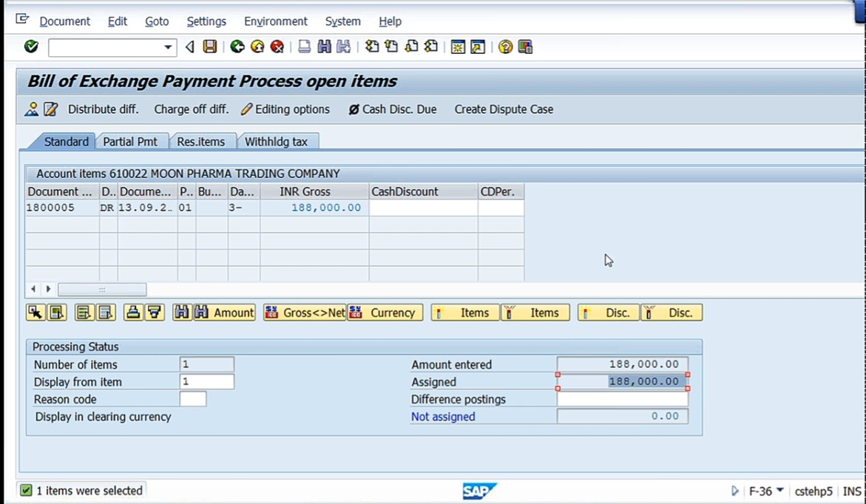Click the table's horizontal scrollbar thumb
Image resolution: width=866 pixels, height=504 pixels.
point(102,289)
